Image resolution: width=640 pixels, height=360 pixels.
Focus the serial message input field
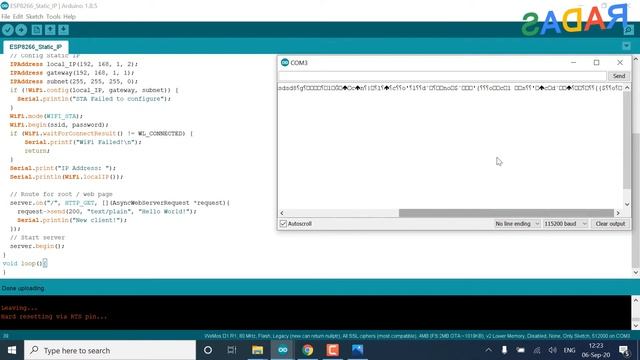coord(442,76)
